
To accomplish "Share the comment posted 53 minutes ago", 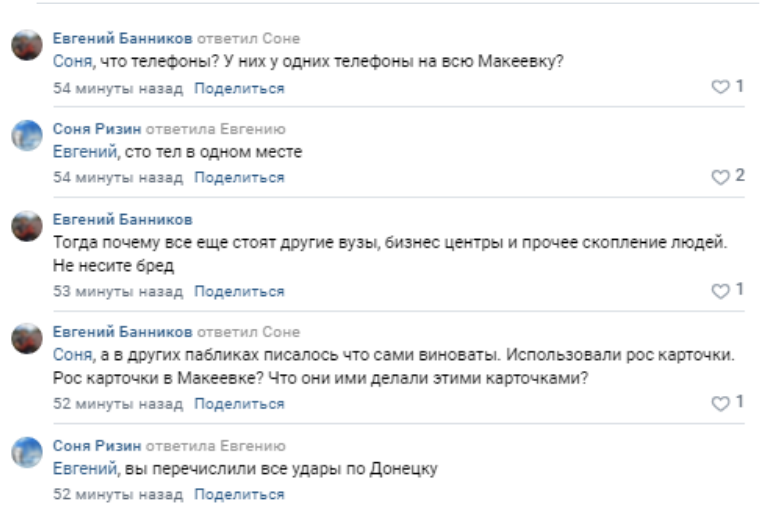I will coord(239,291).
